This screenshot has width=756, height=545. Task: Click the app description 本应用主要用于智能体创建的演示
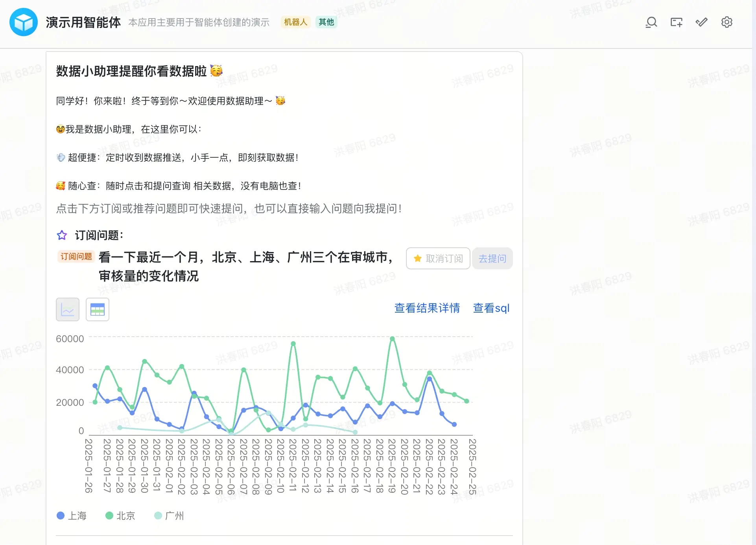pos(199,22)
